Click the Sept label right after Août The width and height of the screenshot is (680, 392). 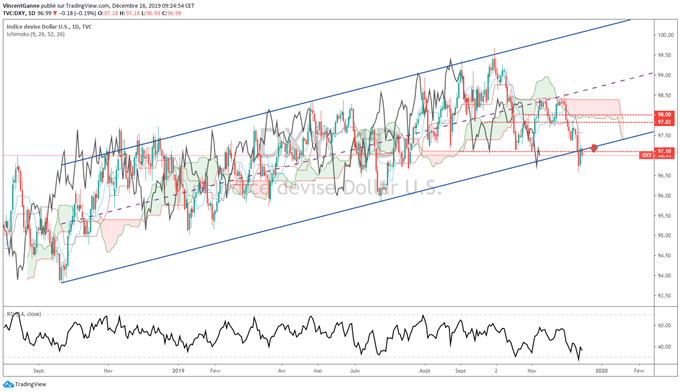click(x=461, y=371)
